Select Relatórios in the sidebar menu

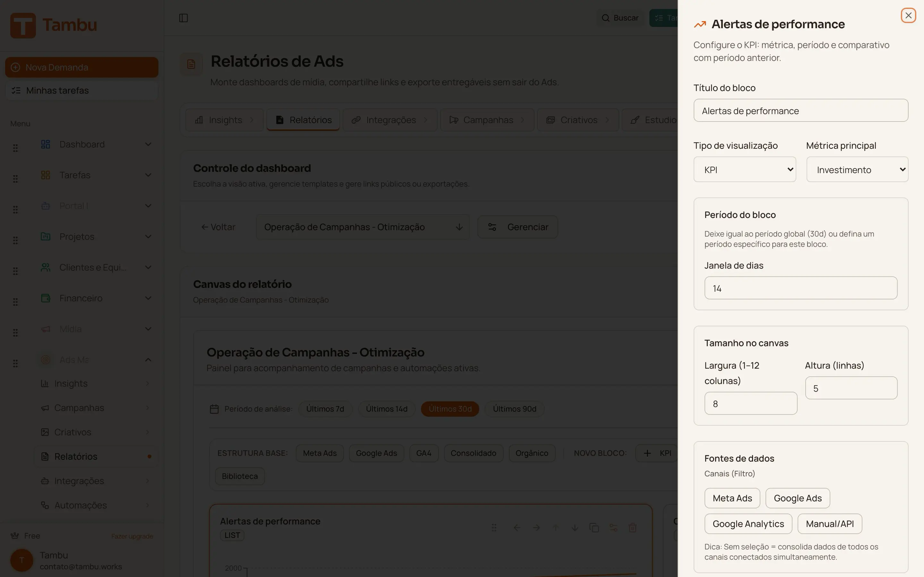pyautogui.click(x=76, y=456)
